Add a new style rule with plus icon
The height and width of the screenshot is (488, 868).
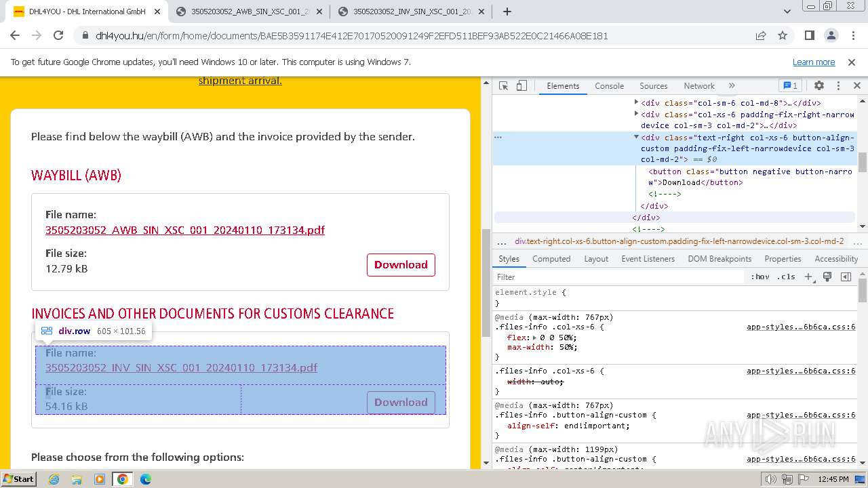[x=808, y=277]
